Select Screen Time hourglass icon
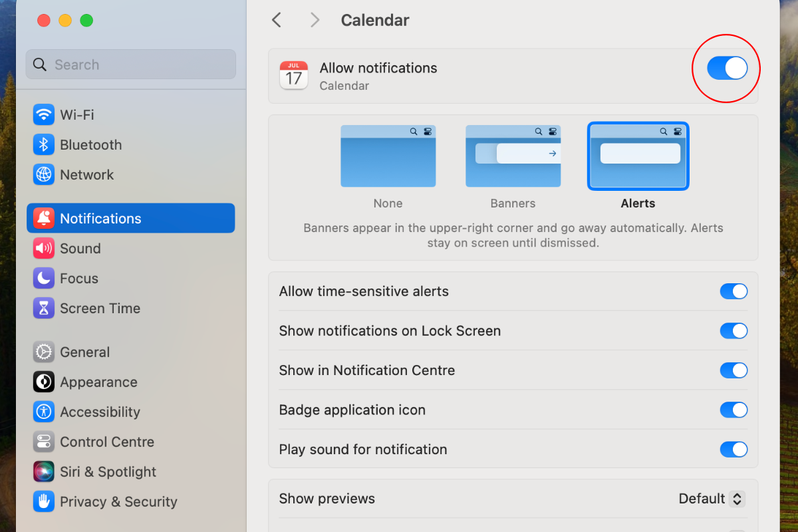This screenshot has height=532, width=798. (44, 309)
